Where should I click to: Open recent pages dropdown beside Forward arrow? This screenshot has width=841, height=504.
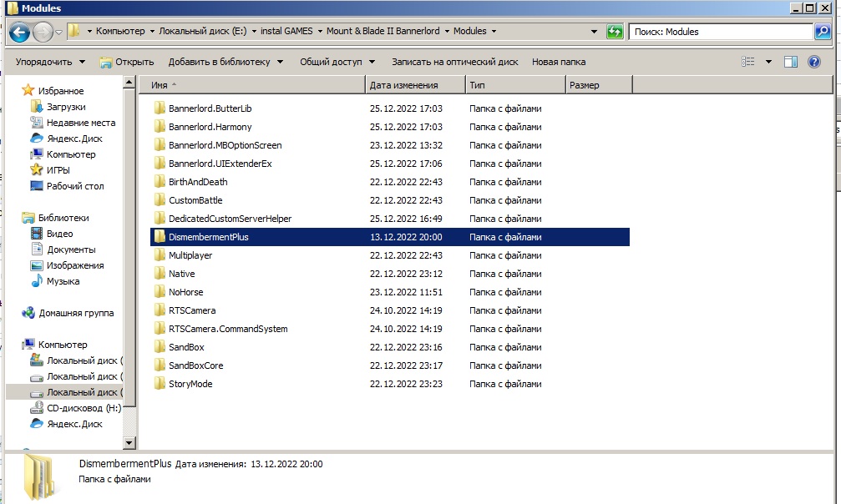pyautogui.click(x=59, y=33)
